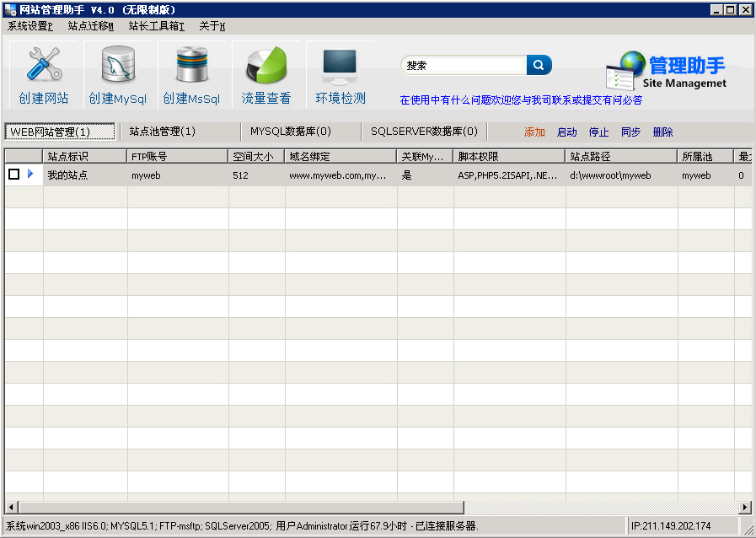Click the blue magnifier search button

[x=539, y=65]
